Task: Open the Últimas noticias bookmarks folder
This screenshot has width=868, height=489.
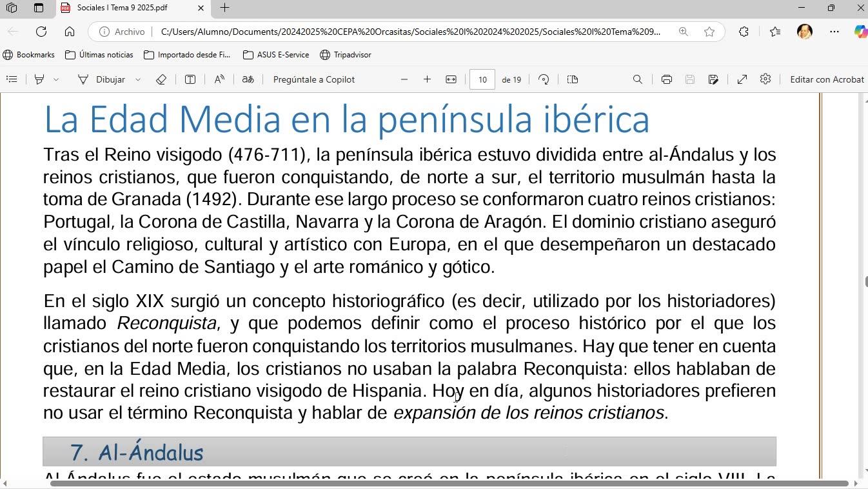Action: coord(99,55)
